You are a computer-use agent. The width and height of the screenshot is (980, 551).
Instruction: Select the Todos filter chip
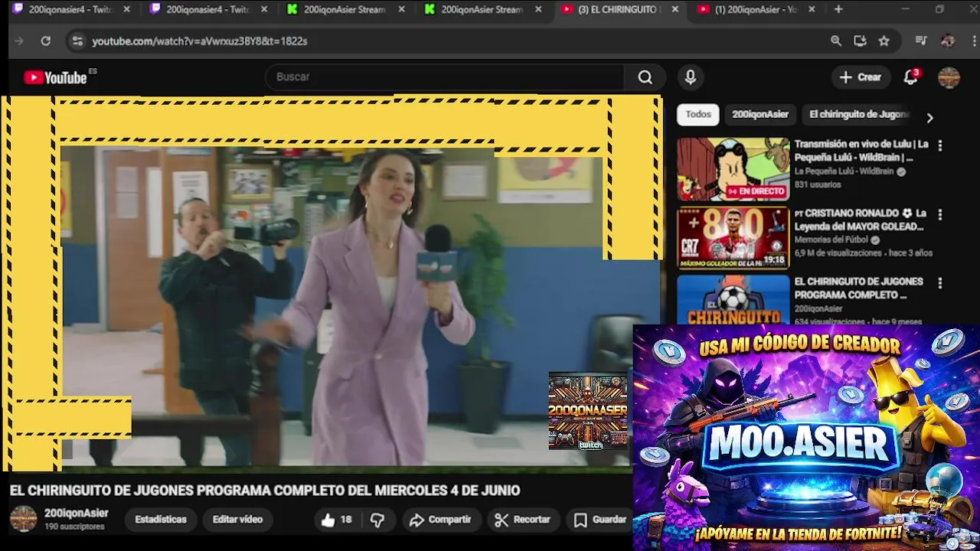tap(698, 115)
